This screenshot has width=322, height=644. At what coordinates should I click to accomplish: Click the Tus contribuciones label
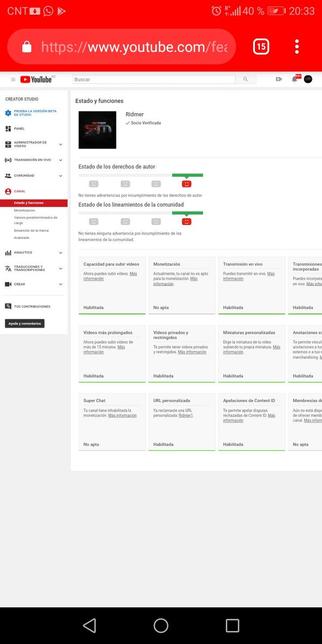(x=32, y=306)
